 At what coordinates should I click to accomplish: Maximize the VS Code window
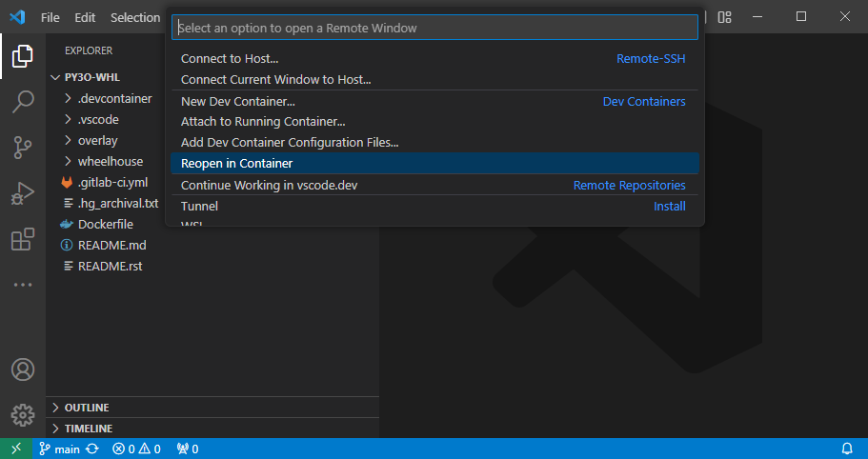[801, 16]
